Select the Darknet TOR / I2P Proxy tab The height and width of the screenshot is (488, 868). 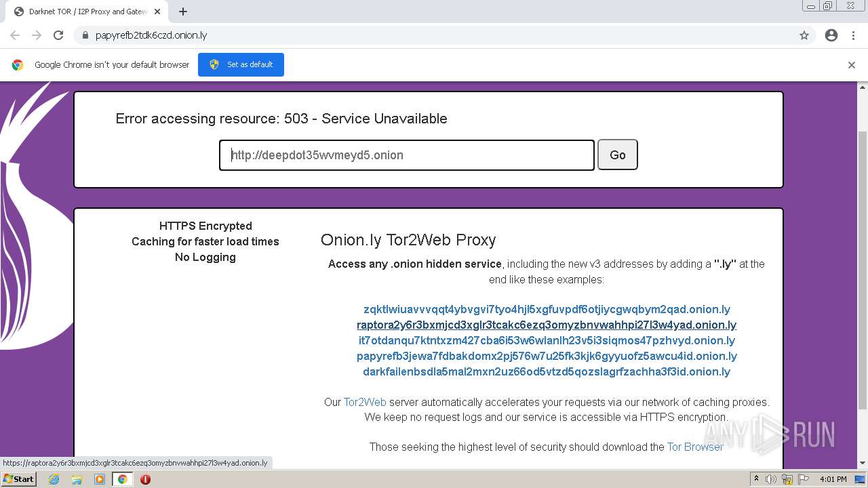click(x=88, y=12)
